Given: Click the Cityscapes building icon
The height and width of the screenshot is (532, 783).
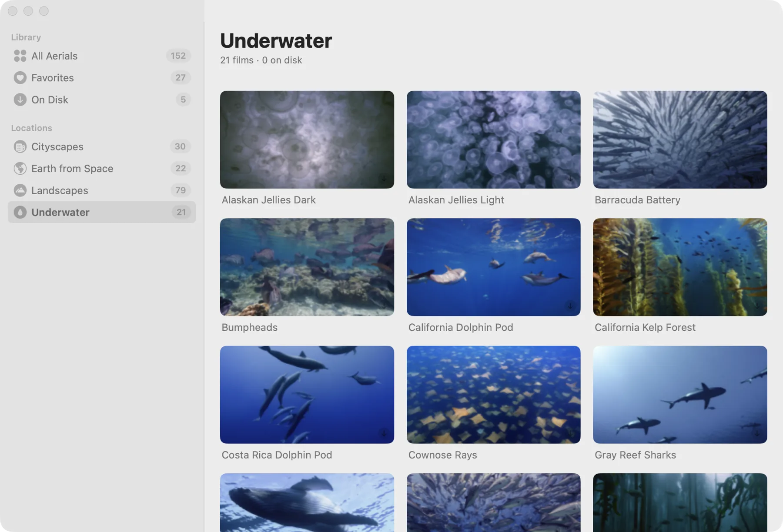Looking at the screenshot, I should 20,146.
